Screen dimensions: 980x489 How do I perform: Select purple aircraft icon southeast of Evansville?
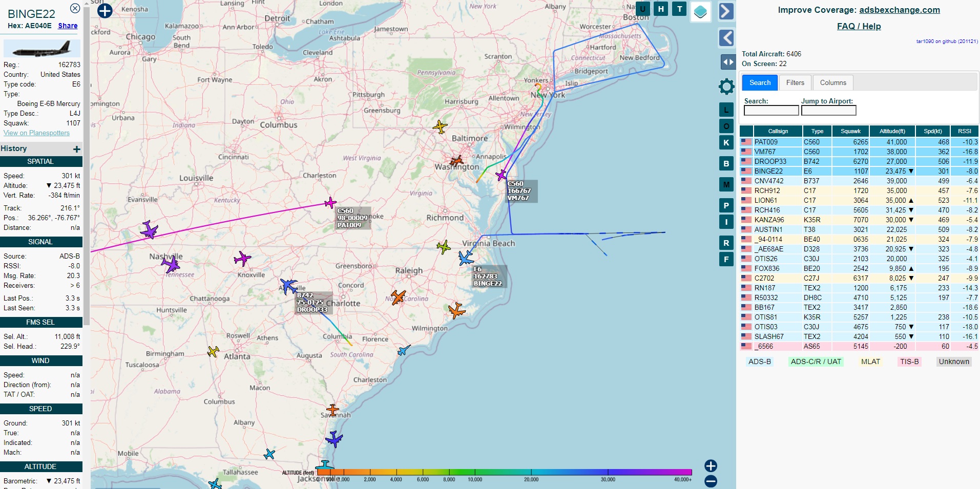(149, 229)
